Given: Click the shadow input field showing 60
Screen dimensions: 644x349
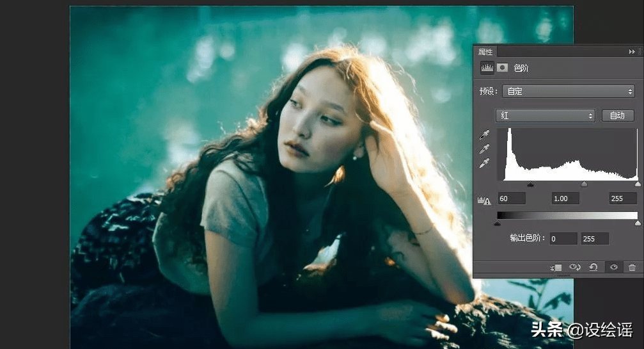Looking at the screenshot, I should tap(512, 199).
